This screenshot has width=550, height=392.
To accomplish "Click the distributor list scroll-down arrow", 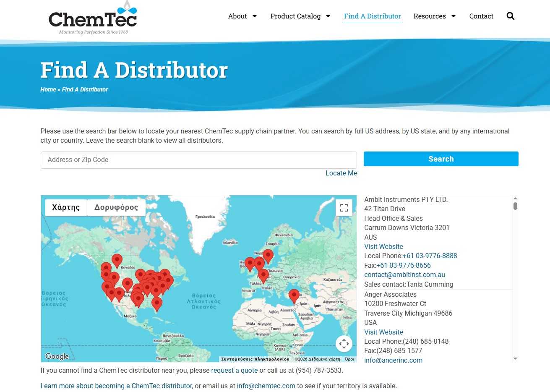I will point(515,359).
